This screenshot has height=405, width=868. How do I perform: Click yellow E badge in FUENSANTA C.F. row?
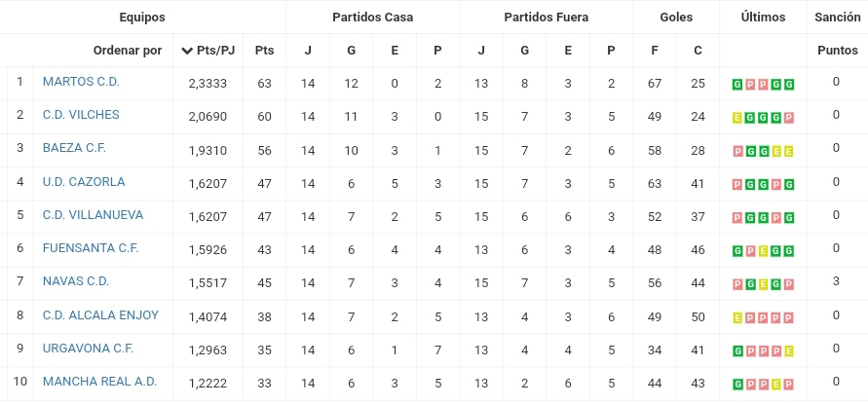click(x=763, y=251)
